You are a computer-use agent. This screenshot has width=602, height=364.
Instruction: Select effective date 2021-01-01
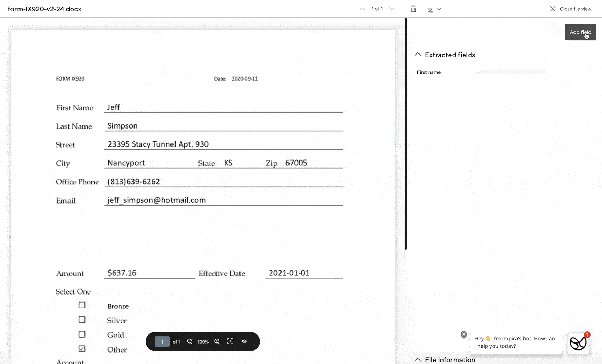289,273
